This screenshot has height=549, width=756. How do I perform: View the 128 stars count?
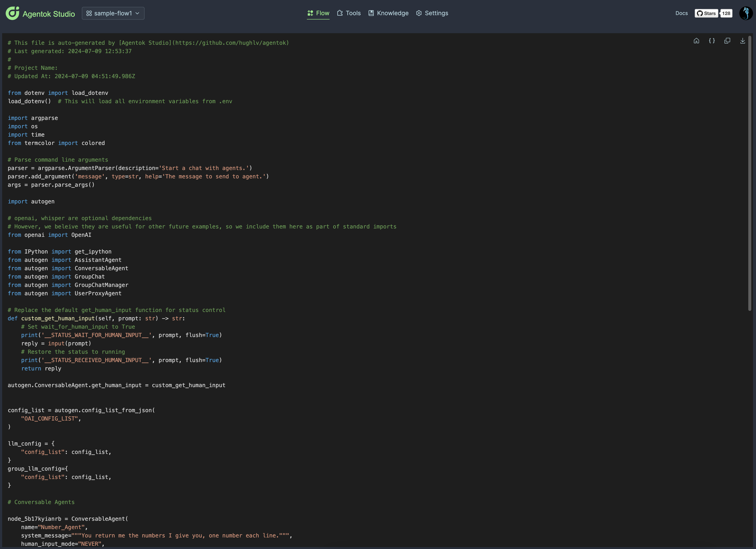(726, 13)
